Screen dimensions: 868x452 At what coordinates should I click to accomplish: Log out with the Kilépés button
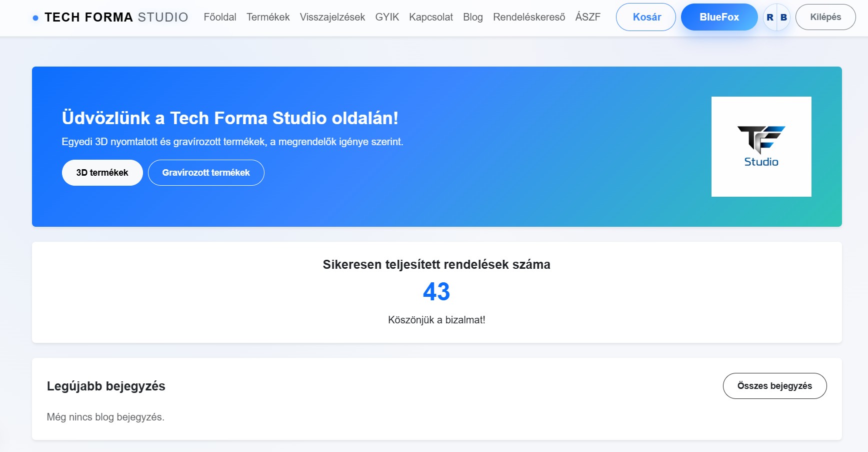tap(825, 17)
